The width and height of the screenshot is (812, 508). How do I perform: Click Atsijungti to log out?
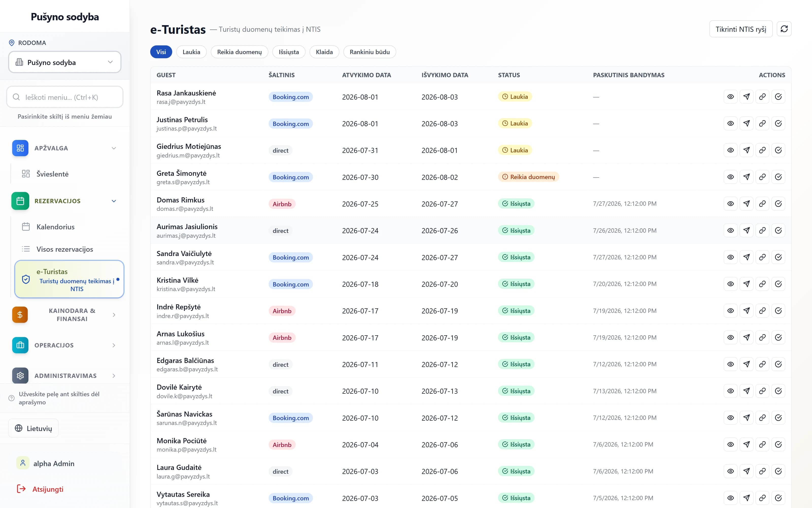(40, 489)
